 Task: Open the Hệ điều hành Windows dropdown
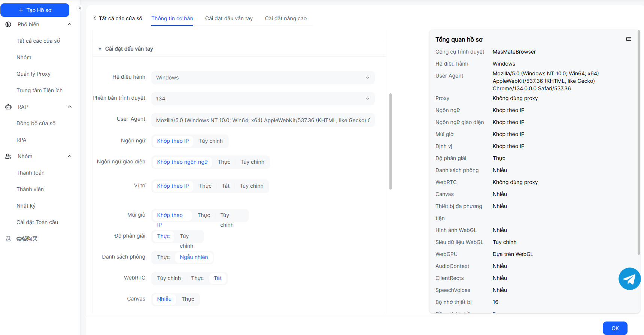click(262, 78)
